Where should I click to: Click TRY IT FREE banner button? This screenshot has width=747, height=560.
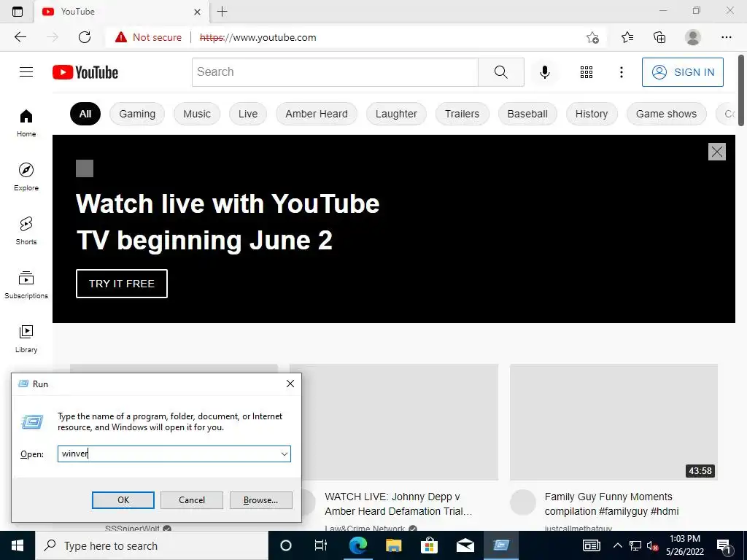(x=122, y=284)
